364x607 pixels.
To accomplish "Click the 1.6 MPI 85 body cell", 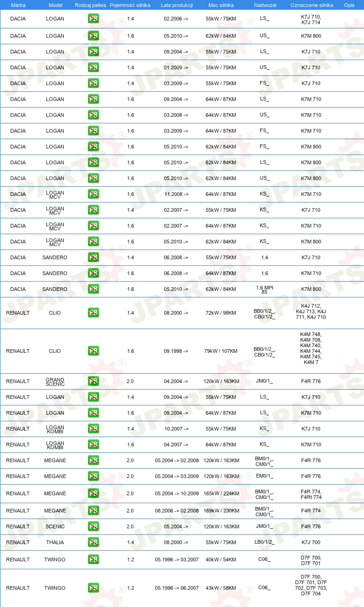I will pyautogui.click(x=264, y=290).
